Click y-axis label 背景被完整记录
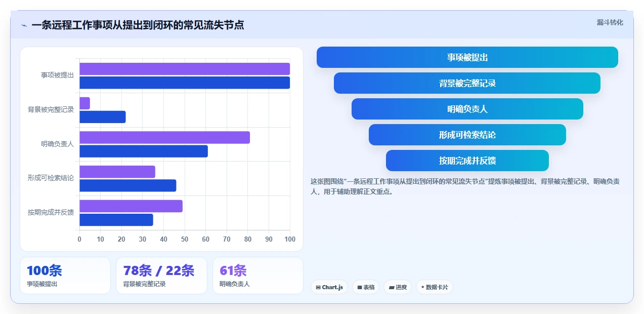Viewport: 644px width, 314px height. [x=51, y=109]
